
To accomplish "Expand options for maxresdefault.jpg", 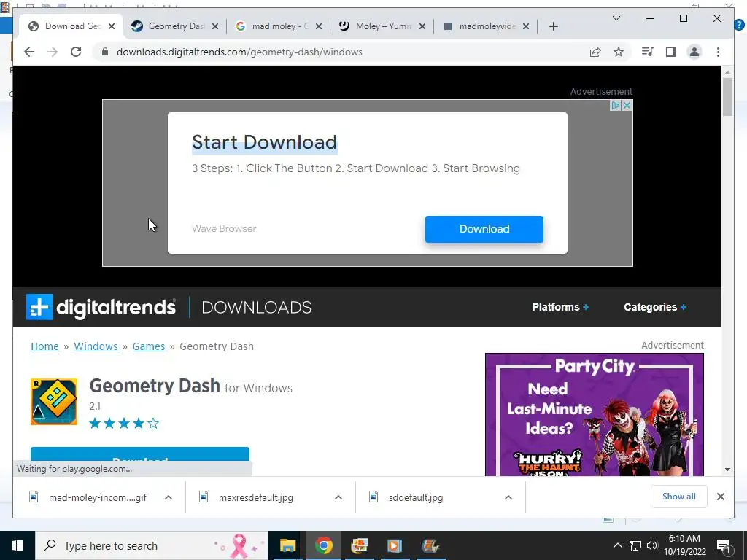I will coord(338,497).
